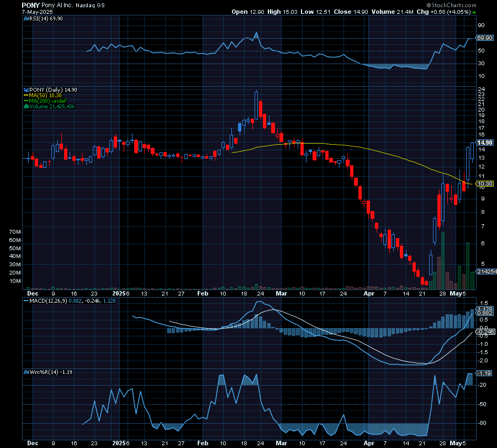Click the 69.90 RSI value tag
The width and height of the screenshot is (497, 448).
pyautogui.click(x=484, y=38)
